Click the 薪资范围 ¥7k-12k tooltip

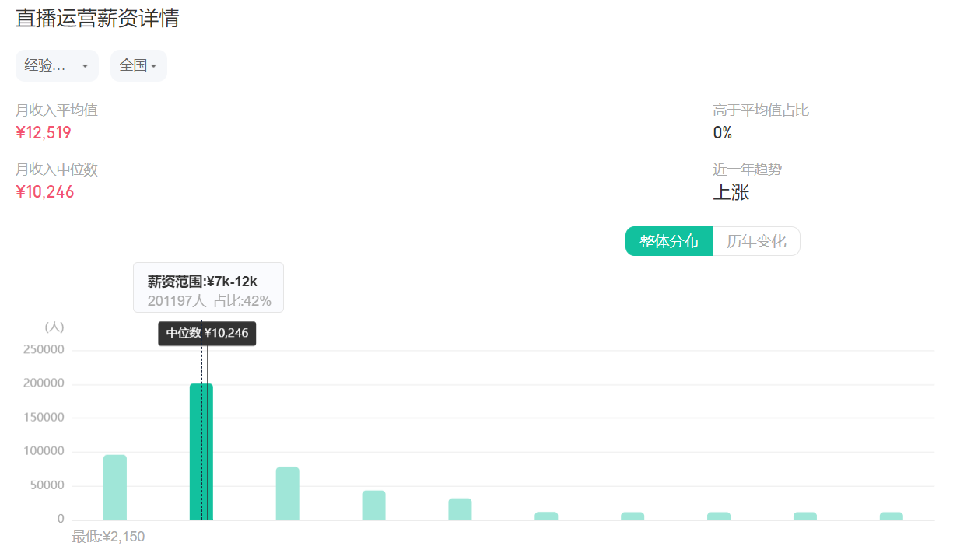click(x=208, y=288)
